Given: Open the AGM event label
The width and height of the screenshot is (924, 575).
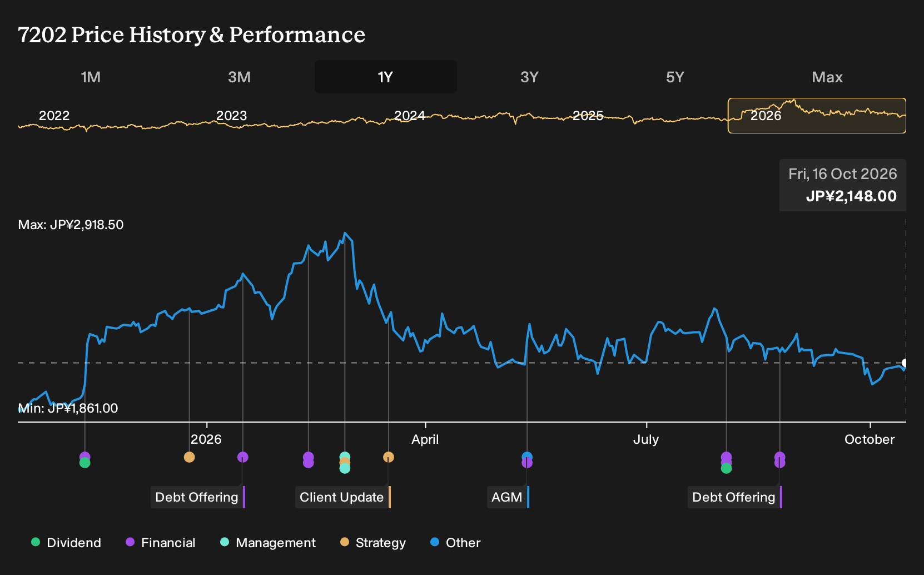Looking at the screenshot, I should point(508,497).
